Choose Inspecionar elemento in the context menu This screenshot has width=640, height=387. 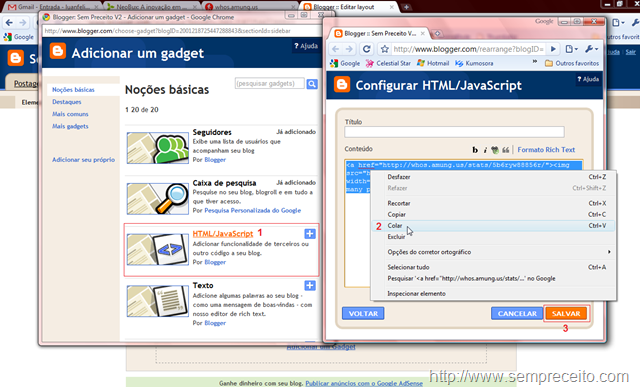pos(493,294)
